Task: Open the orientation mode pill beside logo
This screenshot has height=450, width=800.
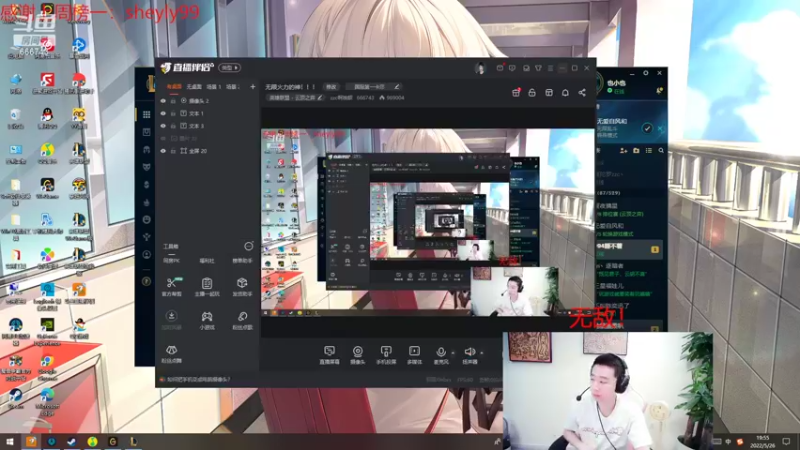Action: (x=229, y=67)
